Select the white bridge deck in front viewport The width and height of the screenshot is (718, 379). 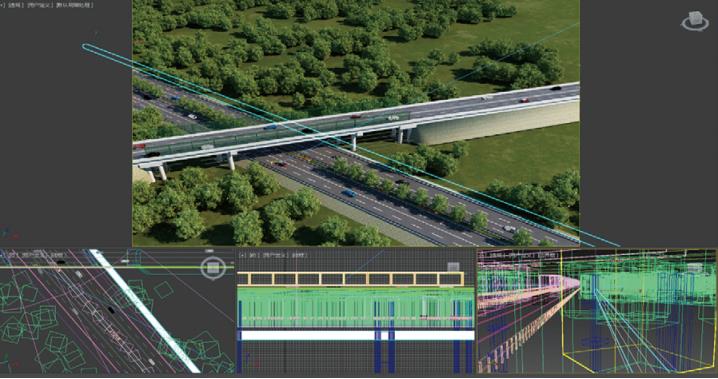[x=357, y=335]
